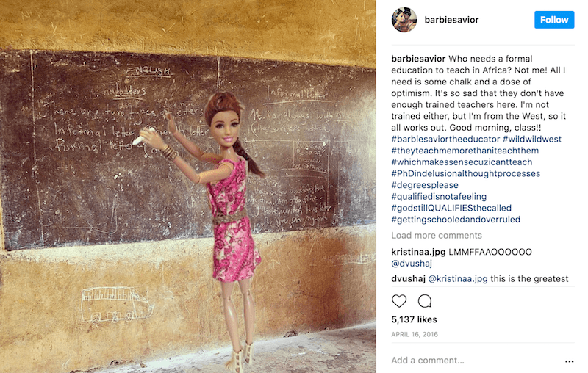Screen dimensions: 588x373
Task: Open hashtag #godstillQUALIFIESthecalled
Action: pos(451,208)
